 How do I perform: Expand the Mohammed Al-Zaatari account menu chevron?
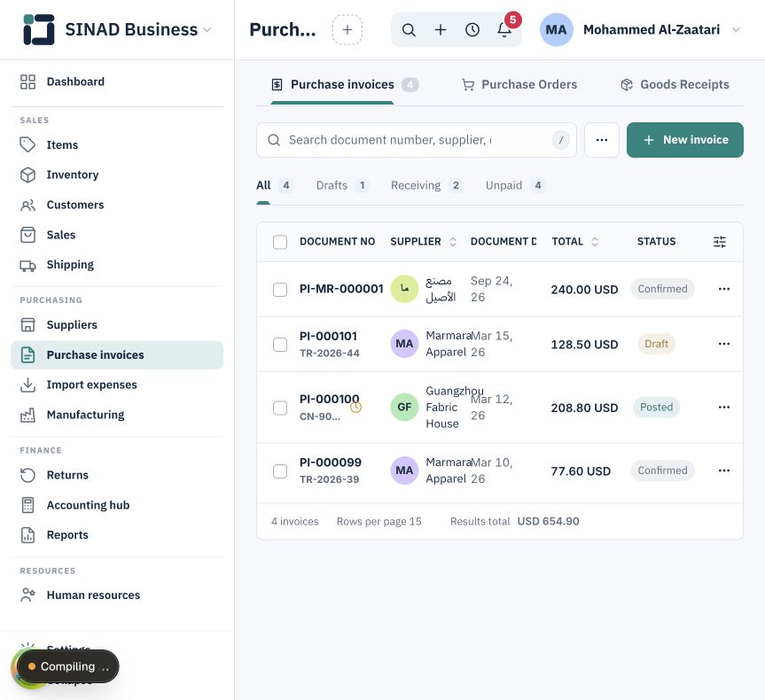tap(737, 30)
